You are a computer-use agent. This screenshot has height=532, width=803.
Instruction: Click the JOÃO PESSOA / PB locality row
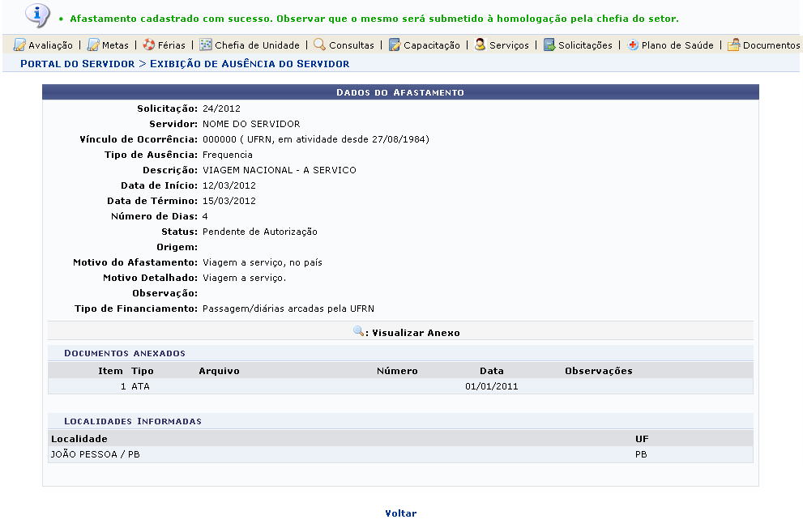pyautogui.click(x=400, y=454)
